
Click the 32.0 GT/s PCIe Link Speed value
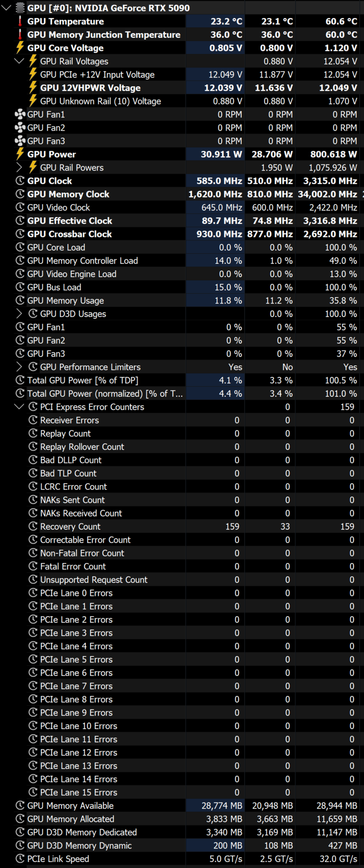click(338, 859)
